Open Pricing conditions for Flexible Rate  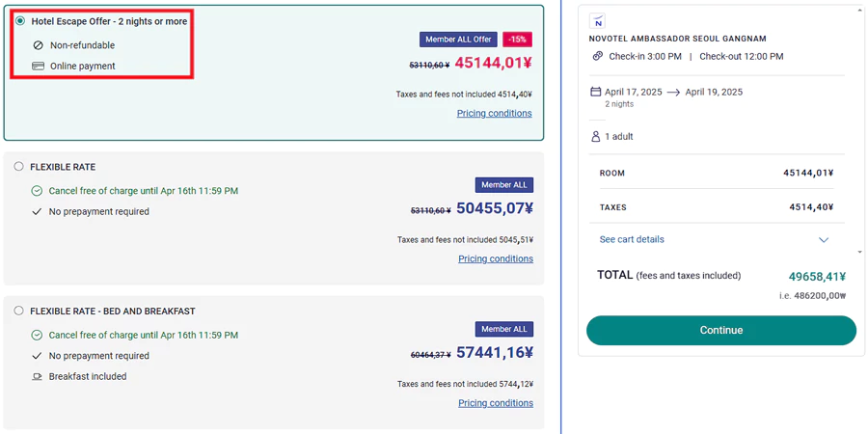coord(495,258)
